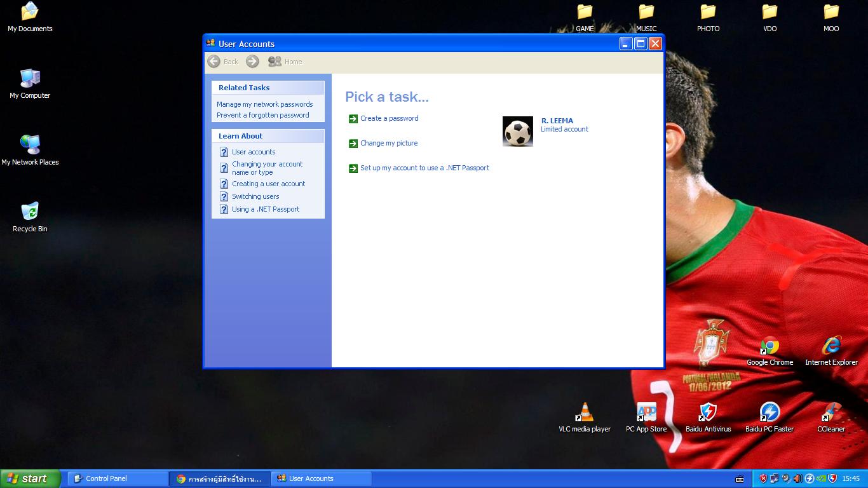Open Prevent a forgotten password task
The image size is (868, 488).
tap(262, 115)
